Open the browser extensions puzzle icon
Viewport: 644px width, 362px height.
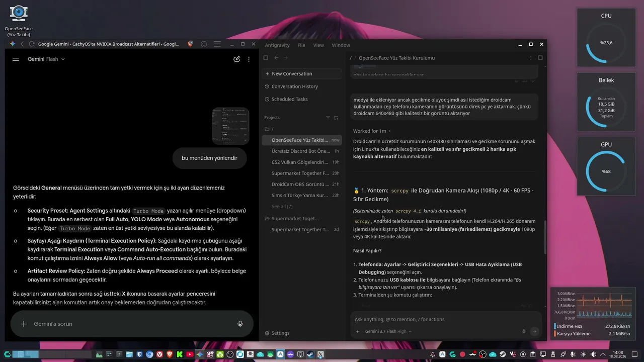204,44
